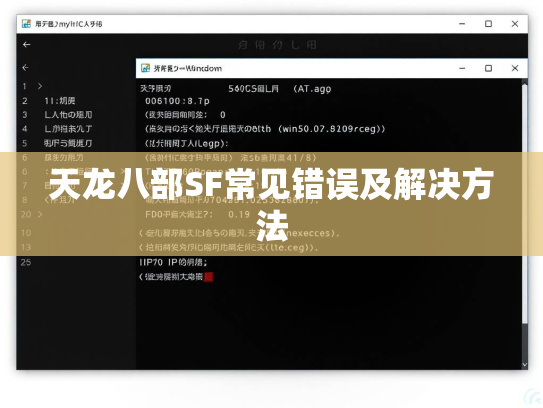Minimize the outer main window

(x=462, y=24)
